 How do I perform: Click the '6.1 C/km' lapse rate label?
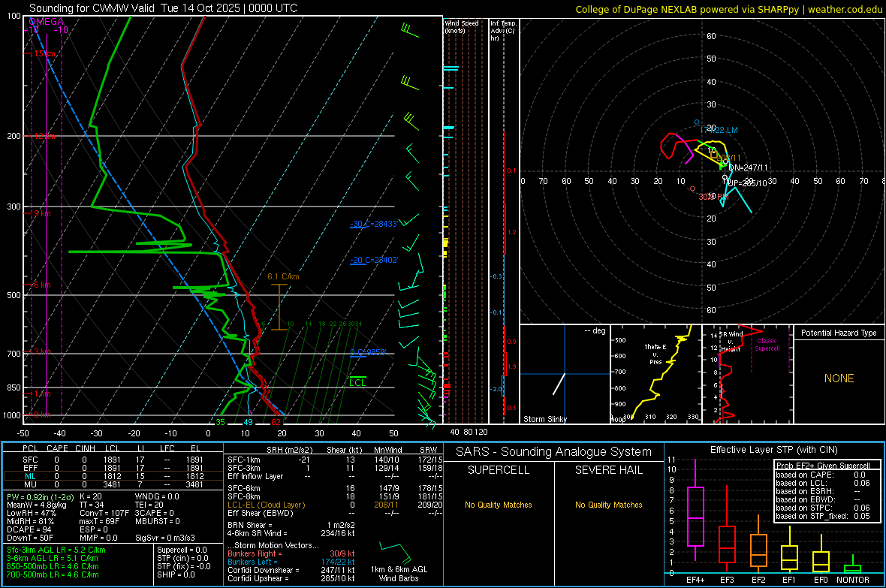(x=283, y=276)
